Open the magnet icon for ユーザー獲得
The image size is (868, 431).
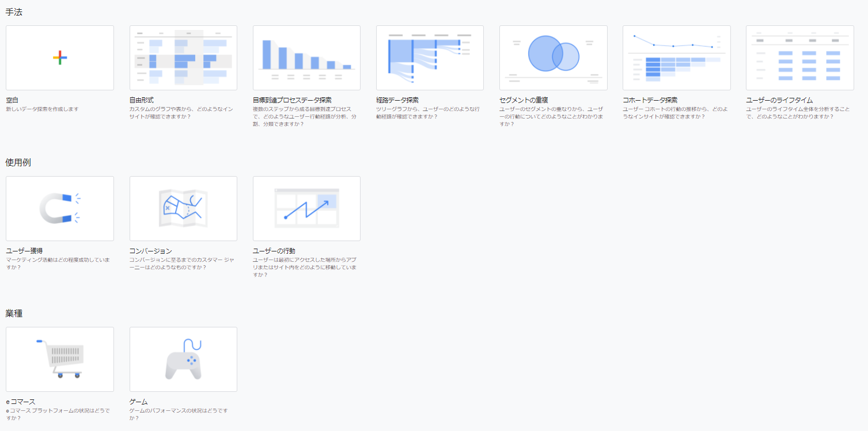[x=60, y=208]
